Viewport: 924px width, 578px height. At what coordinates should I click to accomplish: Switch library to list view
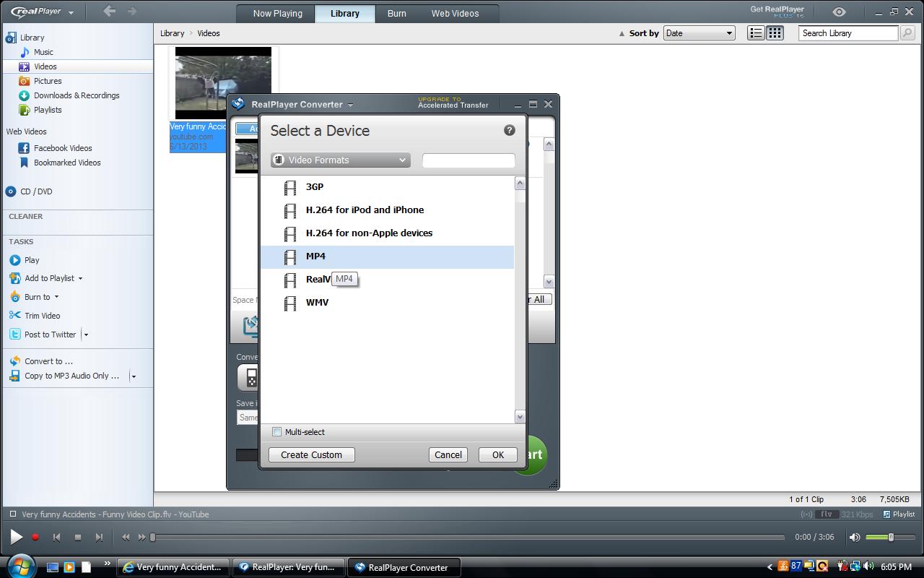click(x=756, y=33)
